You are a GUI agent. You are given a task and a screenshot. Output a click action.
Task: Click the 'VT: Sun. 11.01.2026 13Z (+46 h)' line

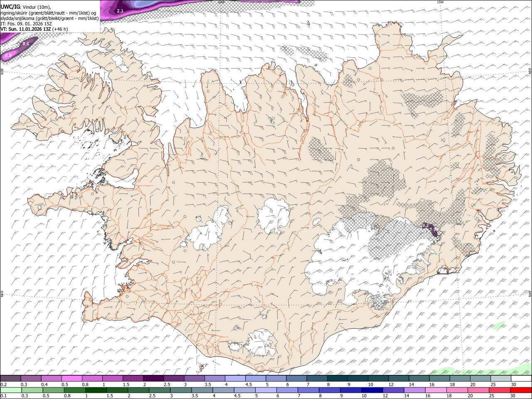tap(34, 29)
